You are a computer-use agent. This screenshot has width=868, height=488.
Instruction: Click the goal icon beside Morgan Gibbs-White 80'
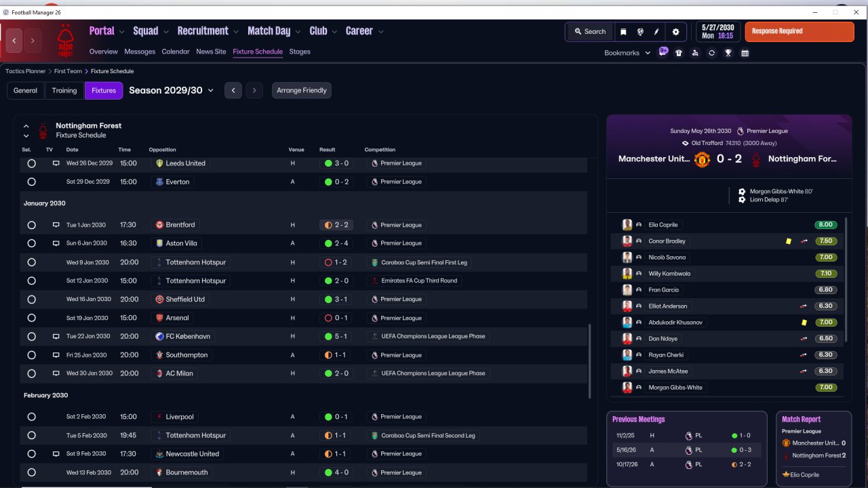pyautogui.click(x=742, y=192)
